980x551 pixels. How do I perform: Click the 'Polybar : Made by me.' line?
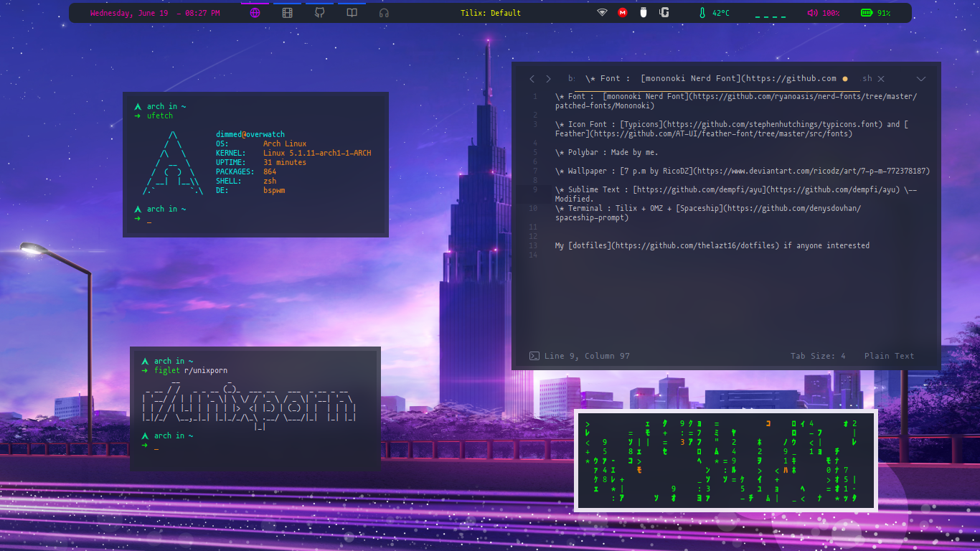click(x=606, y=152)
